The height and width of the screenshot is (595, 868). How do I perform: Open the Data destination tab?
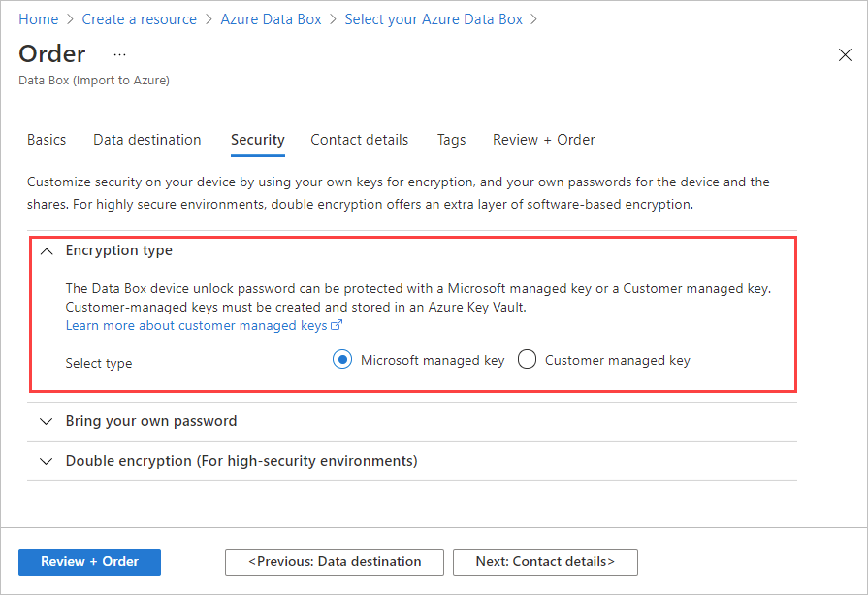pyautogui.click(x=146, y=140)
